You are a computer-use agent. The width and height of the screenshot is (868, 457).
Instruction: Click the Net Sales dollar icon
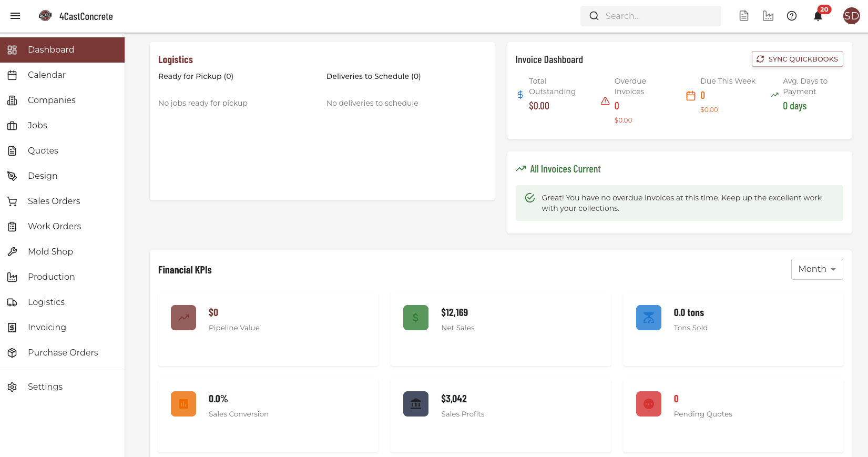(x=415, y=318)
